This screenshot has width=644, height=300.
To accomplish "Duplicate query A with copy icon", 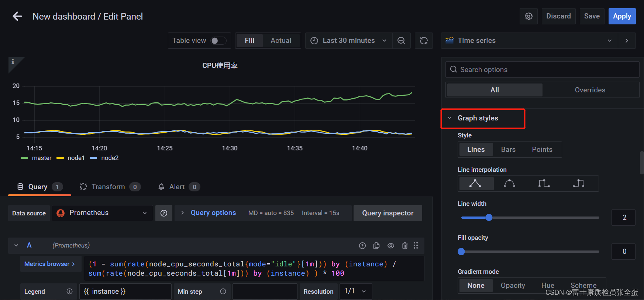I will [376, 246].
